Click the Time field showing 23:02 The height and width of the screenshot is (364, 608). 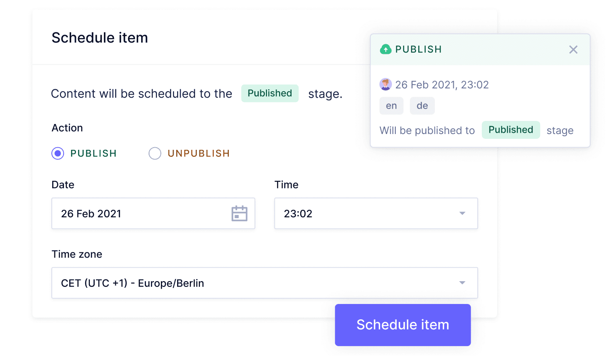(364, 213)
